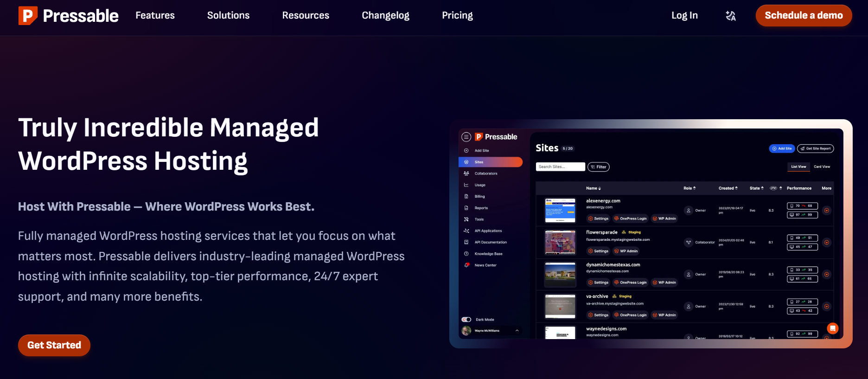Open Settings for alexenergy.com
The height and width of the screenshot is (379, 868).
[x=598, y=218]
